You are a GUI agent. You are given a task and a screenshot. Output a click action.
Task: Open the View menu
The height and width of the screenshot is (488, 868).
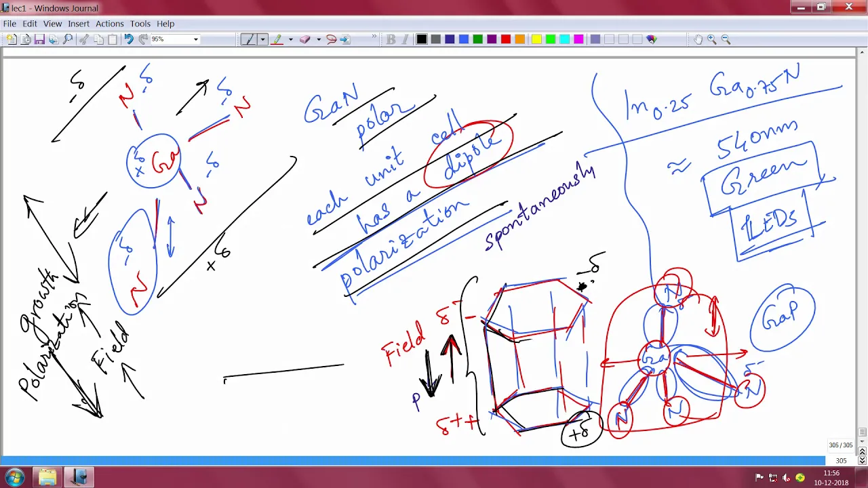[52, 23]
